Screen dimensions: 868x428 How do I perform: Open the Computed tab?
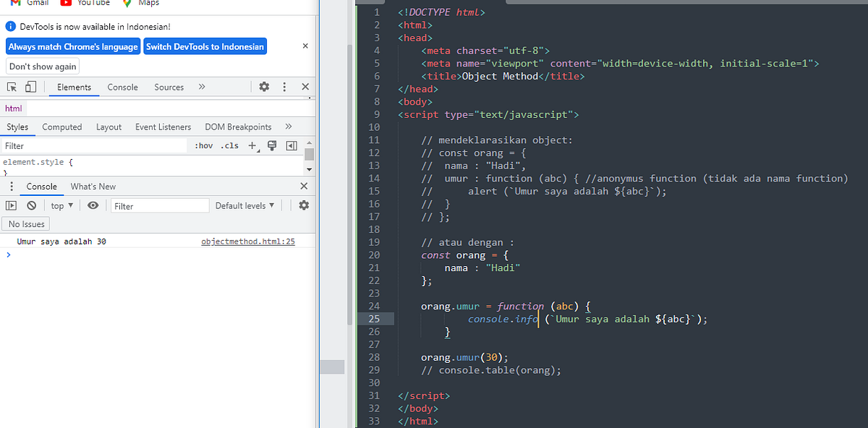coord(61,127)
